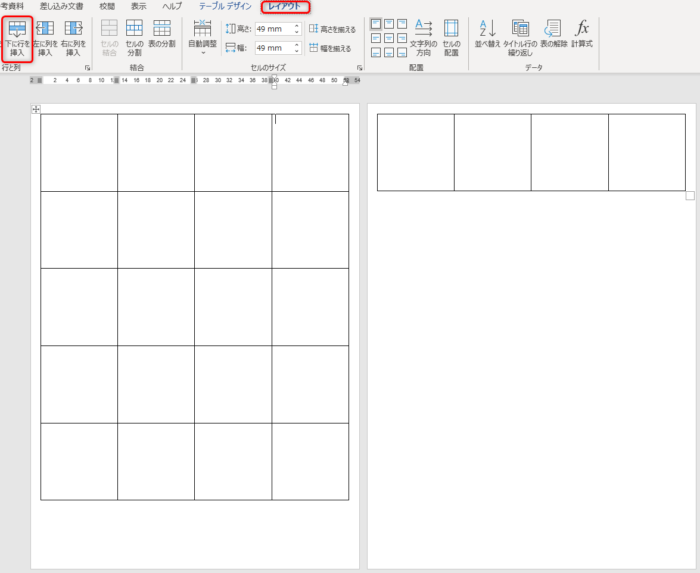This screenshot has height=573, width=700.
Task: Click the 下に行を挿入 (insert row below) icon
Action: point(17,38)
